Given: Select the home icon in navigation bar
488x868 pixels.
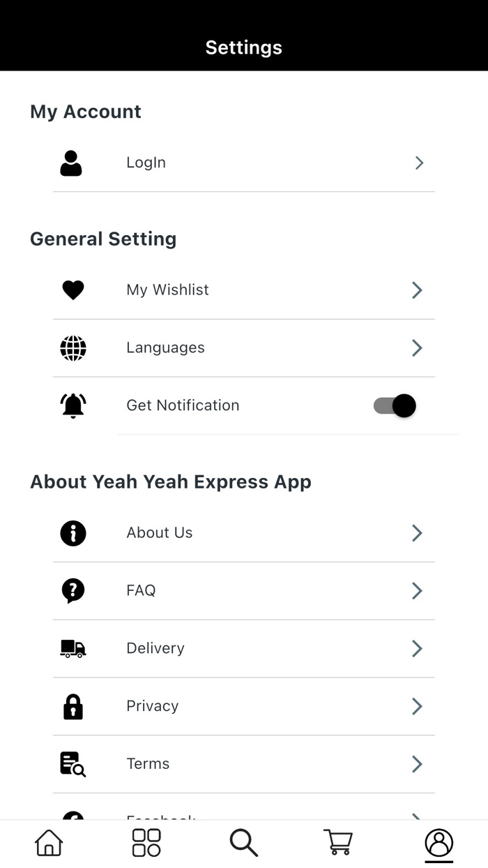Looking at the screenshot, I should [47, 842].
